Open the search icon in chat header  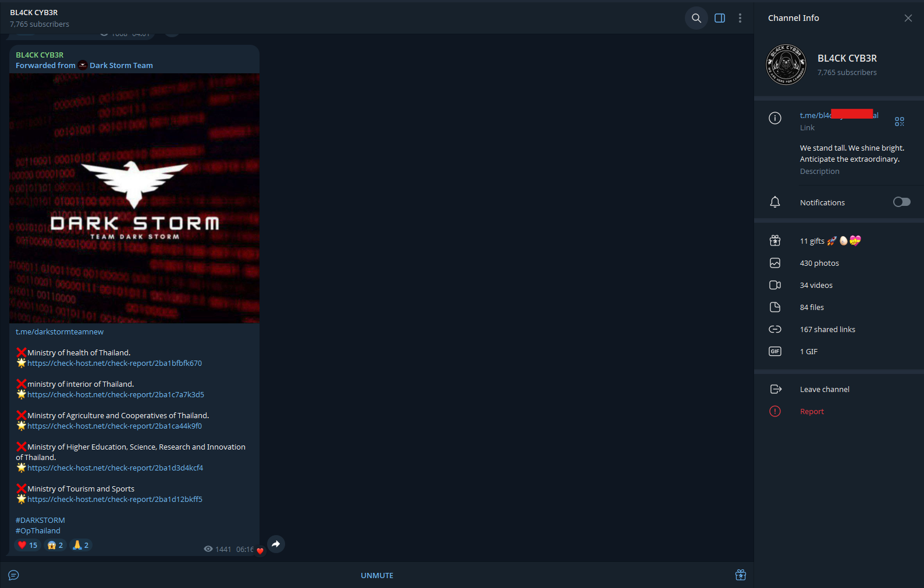point(696,18)
